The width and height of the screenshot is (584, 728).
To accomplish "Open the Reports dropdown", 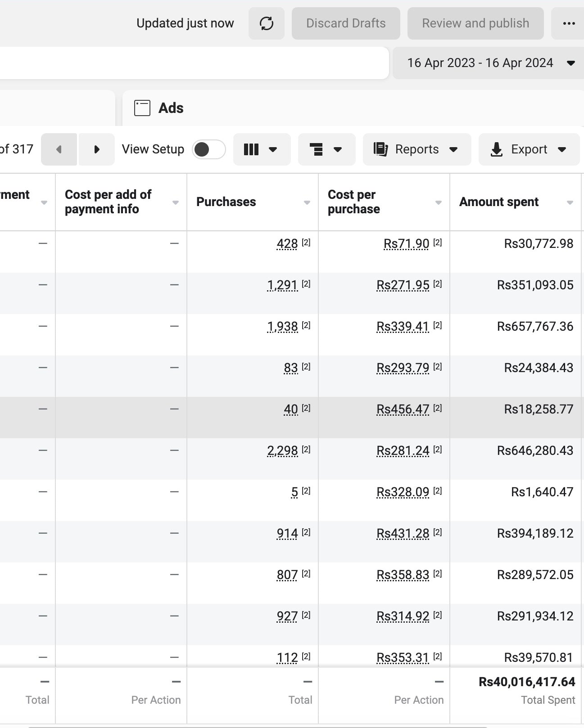I will pyautogui.click(x=417, y=149).
